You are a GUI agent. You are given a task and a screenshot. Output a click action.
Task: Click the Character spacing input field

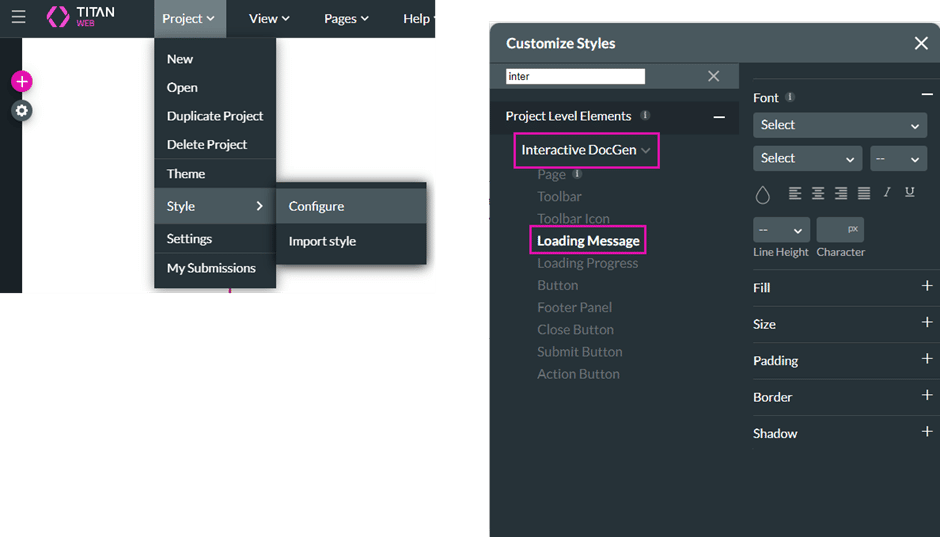[840, 230]
